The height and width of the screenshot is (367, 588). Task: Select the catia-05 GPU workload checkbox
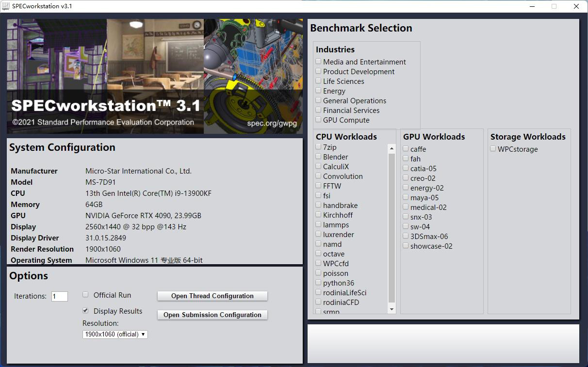coord(406,168)
